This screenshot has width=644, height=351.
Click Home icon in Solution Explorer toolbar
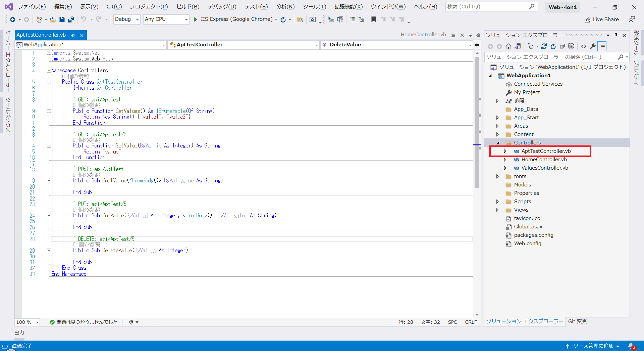(x=508, y=46)
